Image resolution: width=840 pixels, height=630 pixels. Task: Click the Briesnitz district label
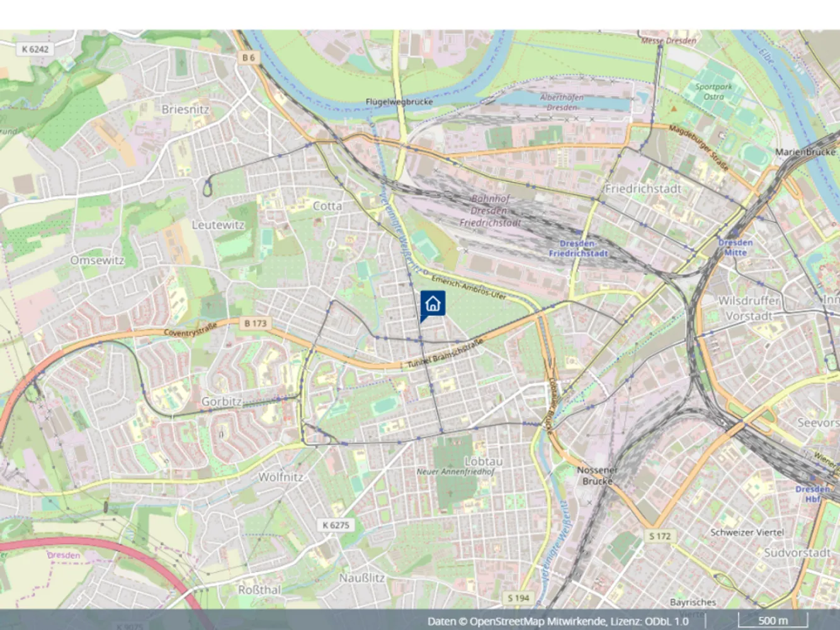[185, 109]
